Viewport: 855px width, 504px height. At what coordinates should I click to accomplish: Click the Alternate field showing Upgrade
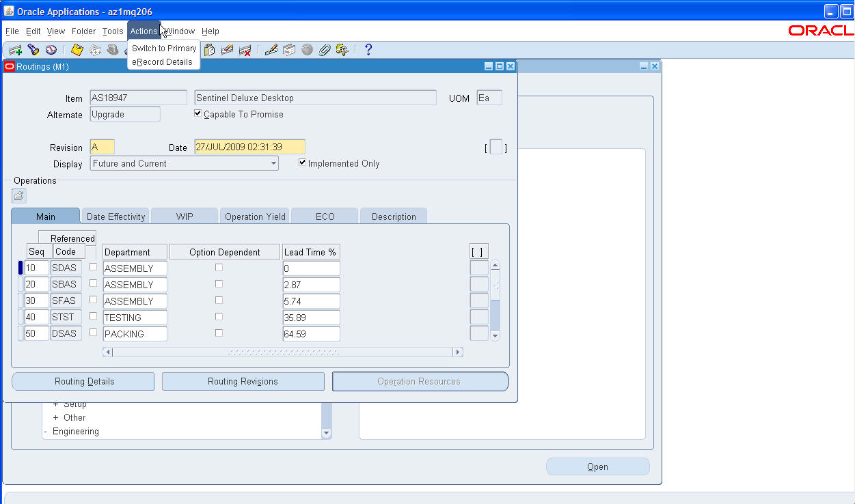(x=125, y=114)
